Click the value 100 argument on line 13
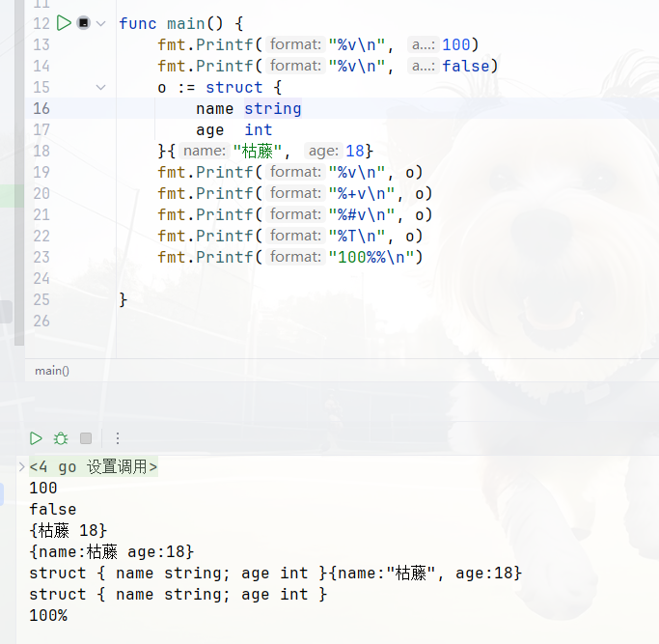Viewport: 659px width, 644px height. pos(456,44)
